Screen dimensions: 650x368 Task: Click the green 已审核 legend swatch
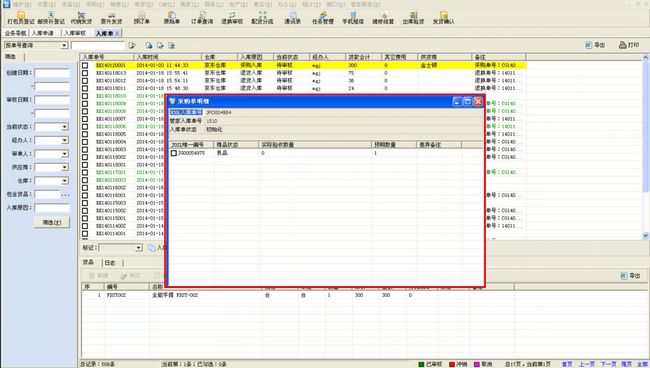tap(421, 364)
